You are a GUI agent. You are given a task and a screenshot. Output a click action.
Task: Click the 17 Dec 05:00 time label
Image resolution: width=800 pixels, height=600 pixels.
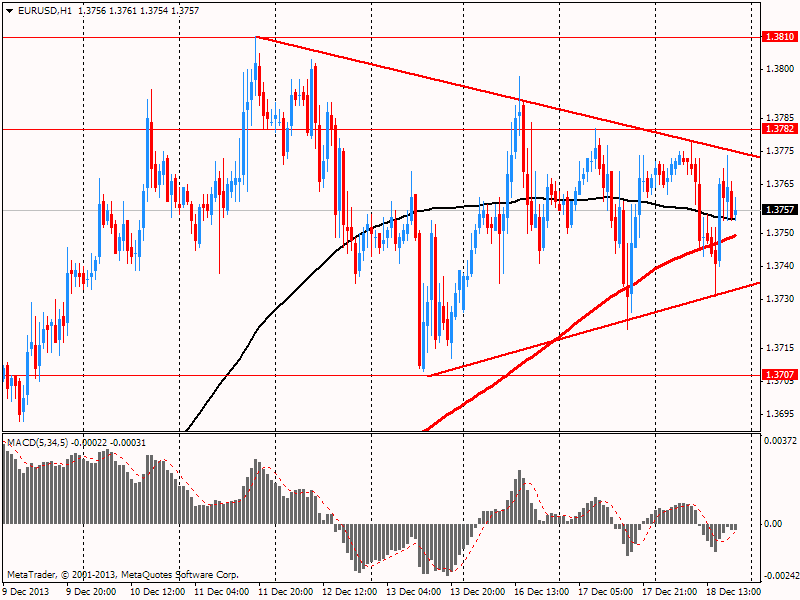coord(607,592)
